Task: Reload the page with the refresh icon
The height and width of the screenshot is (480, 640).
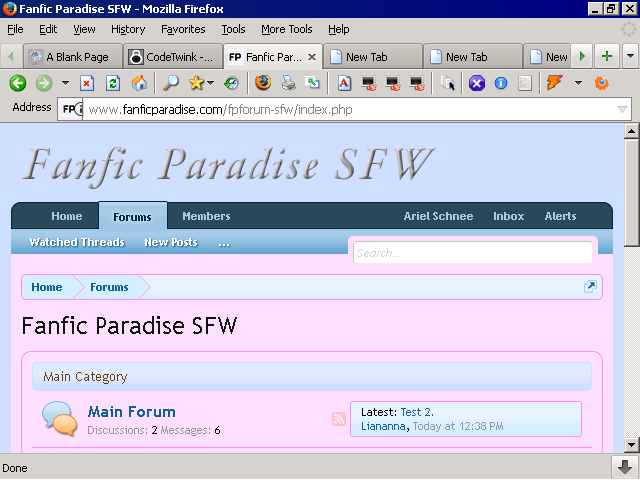Action: [113, 83]
